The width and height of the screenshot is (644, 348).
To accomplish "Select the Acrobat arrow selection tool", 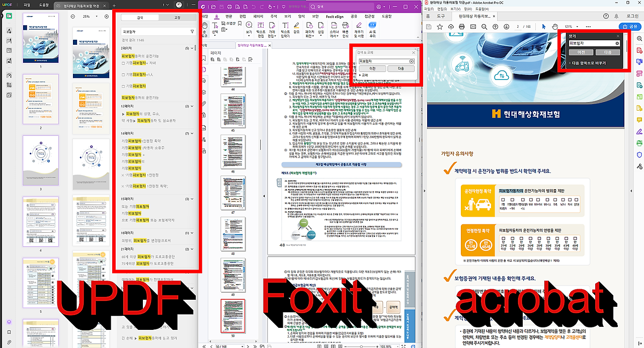I will 544,27.
